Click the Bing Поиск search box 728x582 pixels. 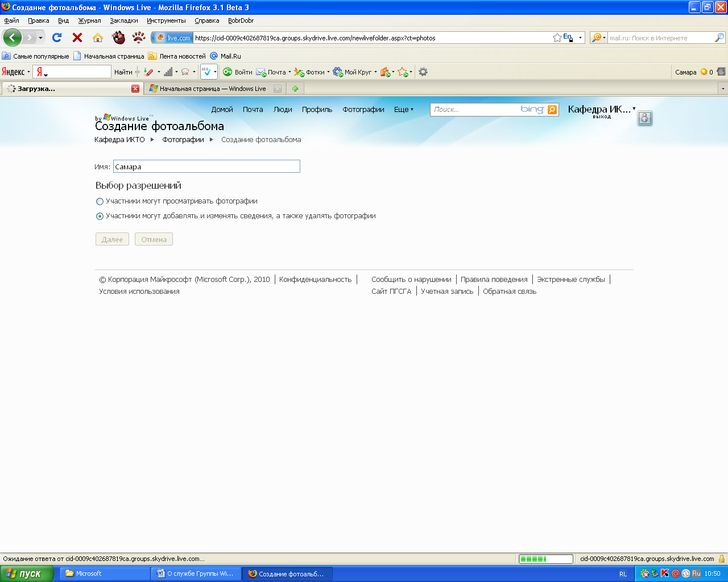[x=475, y=110]
